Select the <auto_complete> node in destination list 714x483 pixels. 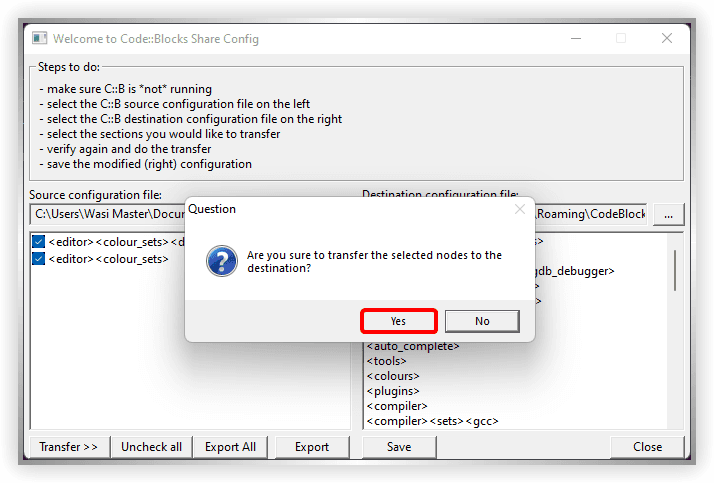tap(413, 346)
